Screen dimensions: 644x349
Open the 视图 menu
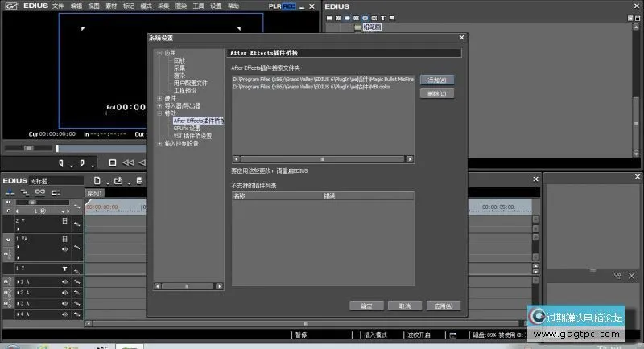pyautogui.click(x=93, y=6)
